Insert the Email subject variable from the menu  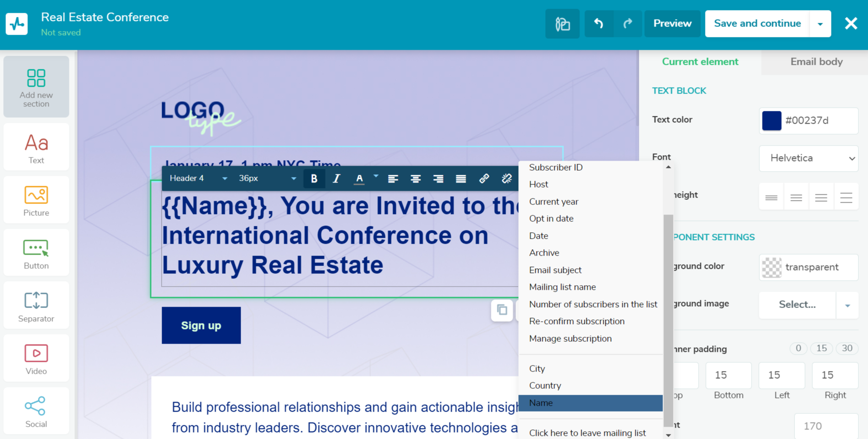point(555,270)
